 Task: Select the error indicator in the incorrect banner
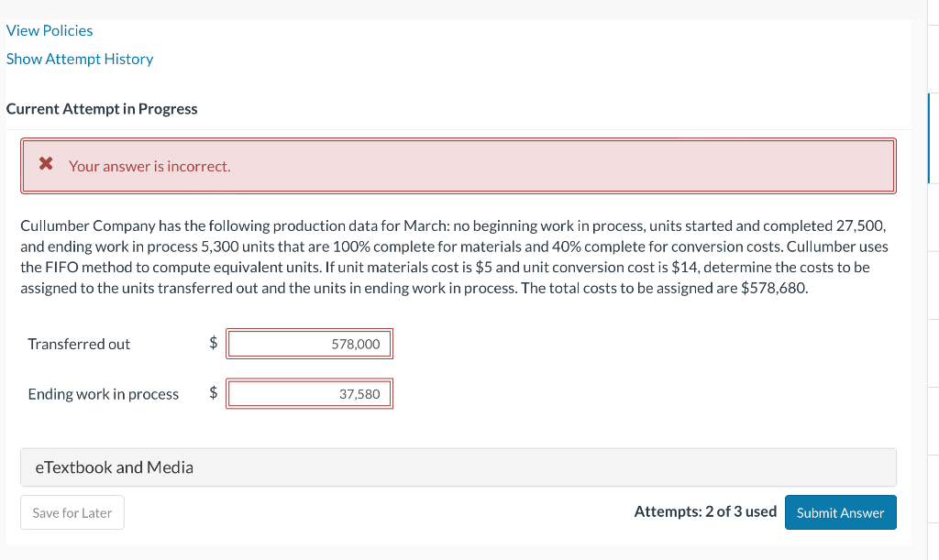point(46,166)
